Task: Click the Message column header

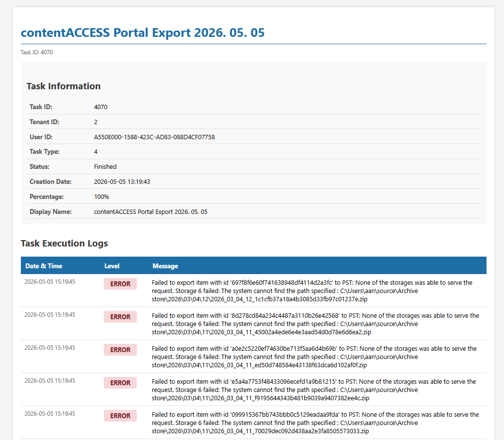Action: 165,266
